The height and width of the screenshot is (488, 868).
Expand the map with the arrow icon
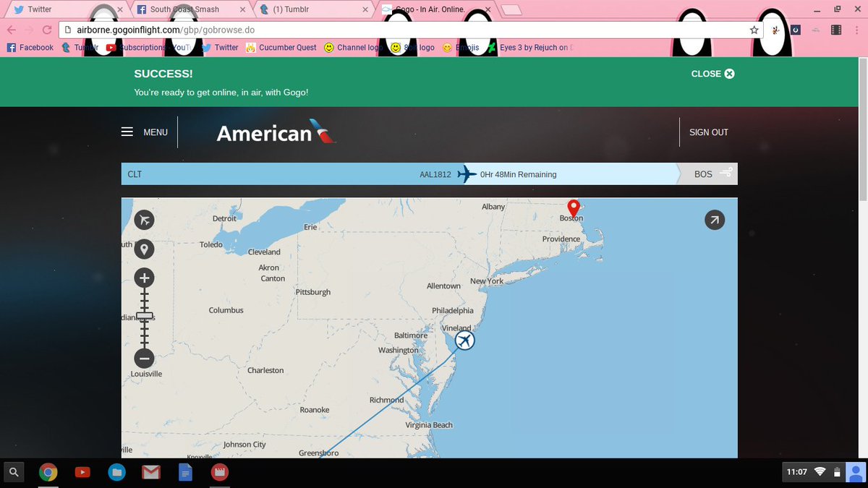click(x=714, y=221)
